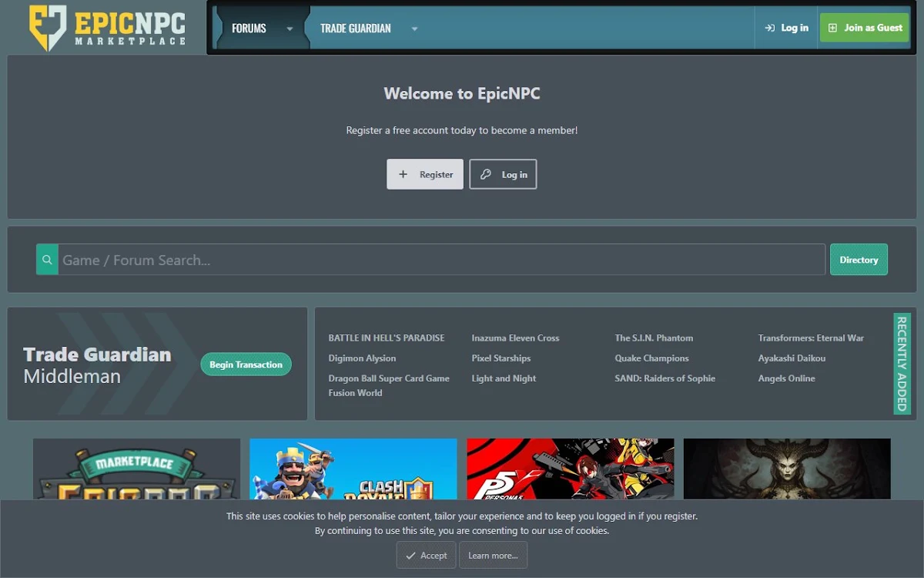
Task: Open The S.I.N. Phantom link
Action: [x=654, y=338]
